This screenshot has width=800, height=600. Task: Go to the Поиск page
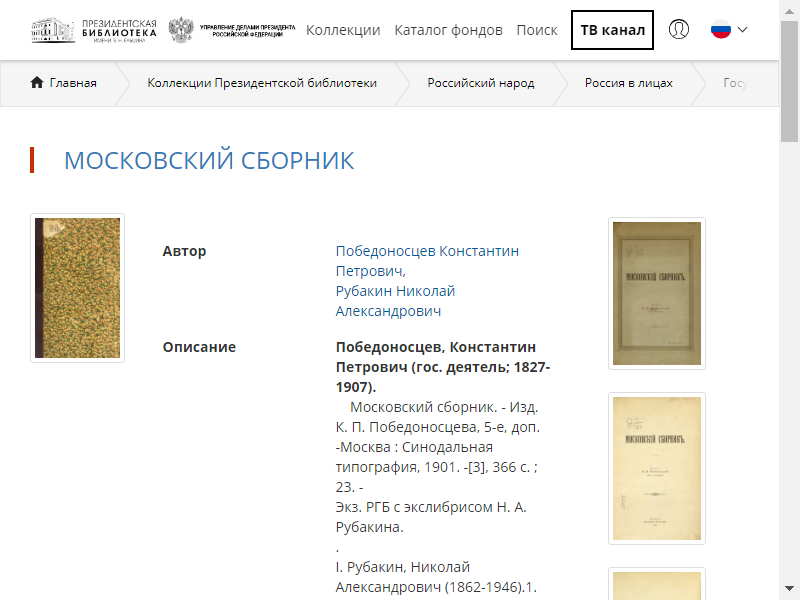[537, 30]
